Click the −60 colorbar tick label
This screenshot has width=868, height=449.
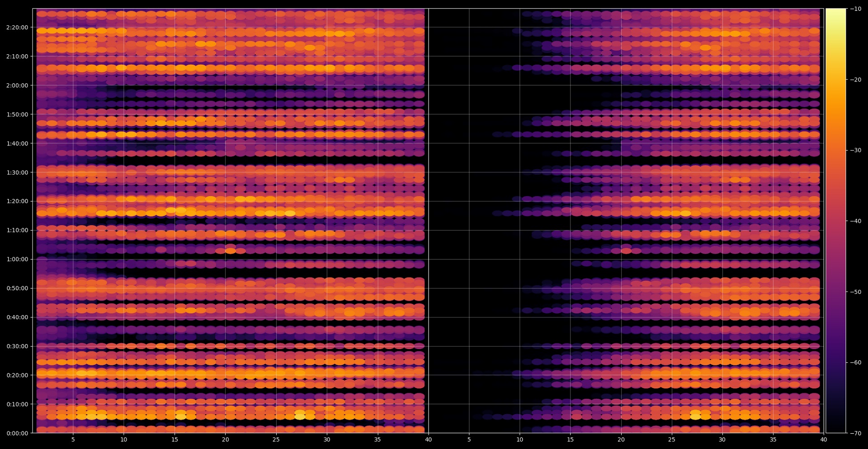855,362
